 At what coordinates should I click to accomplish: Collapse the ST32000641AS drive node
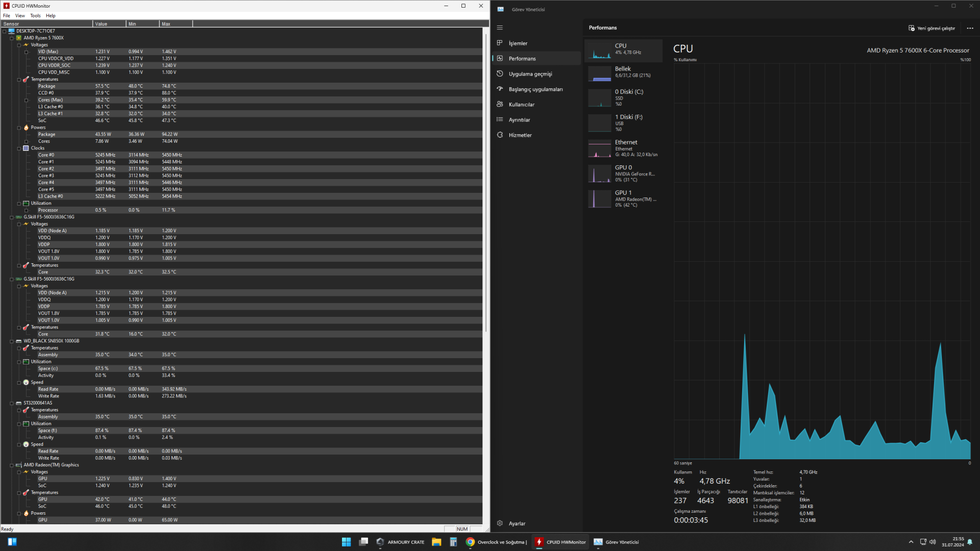(x=12, y=403)
